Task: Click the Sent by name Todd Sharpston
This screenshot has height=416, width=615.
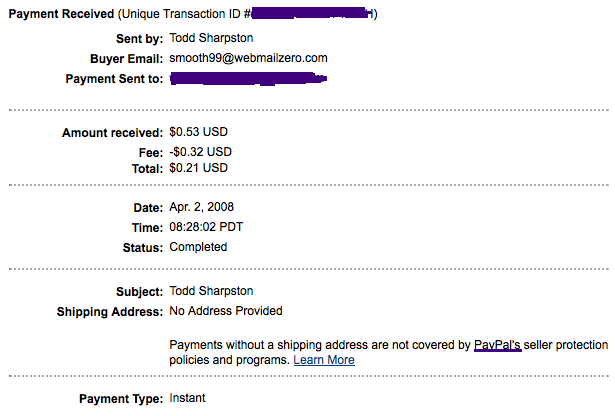Action: (212, 39)
